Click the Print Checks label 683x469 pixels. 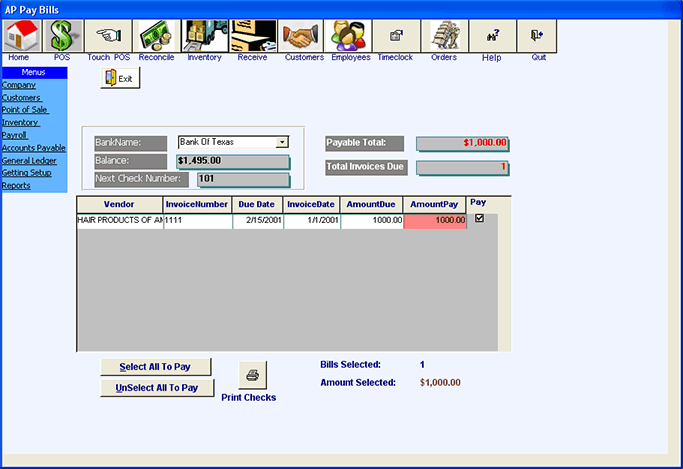coord(249,397)
